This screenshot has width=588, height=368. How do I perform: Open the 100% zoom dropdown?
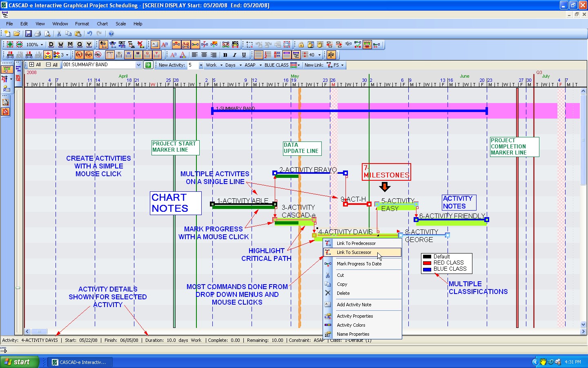42,45
